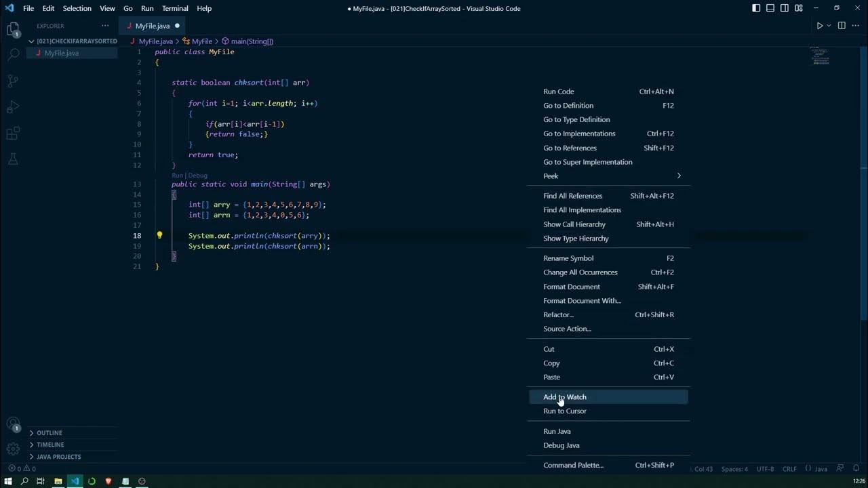Viewport: 868px width, 488px height.
Task: Open the run button dropdown arrow
Action: coord(829,26)
